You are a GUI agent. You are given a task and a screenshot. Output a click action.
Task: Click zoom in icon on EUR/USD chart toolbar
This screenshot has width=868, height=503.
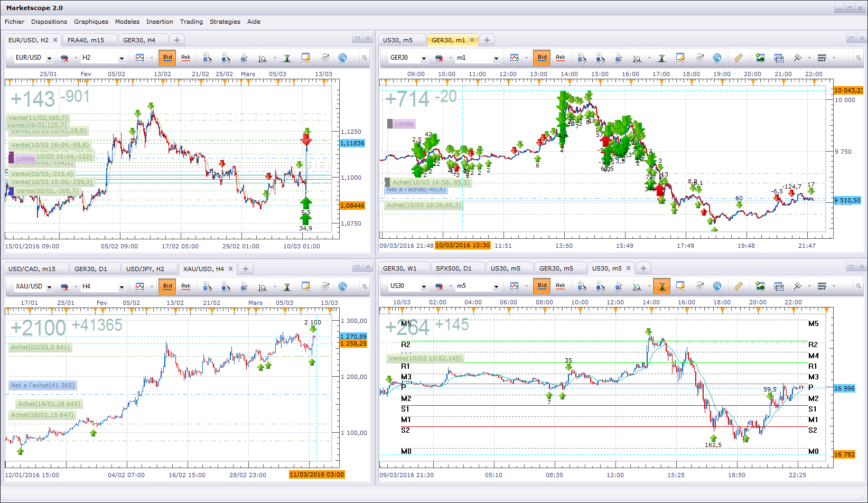207,58
